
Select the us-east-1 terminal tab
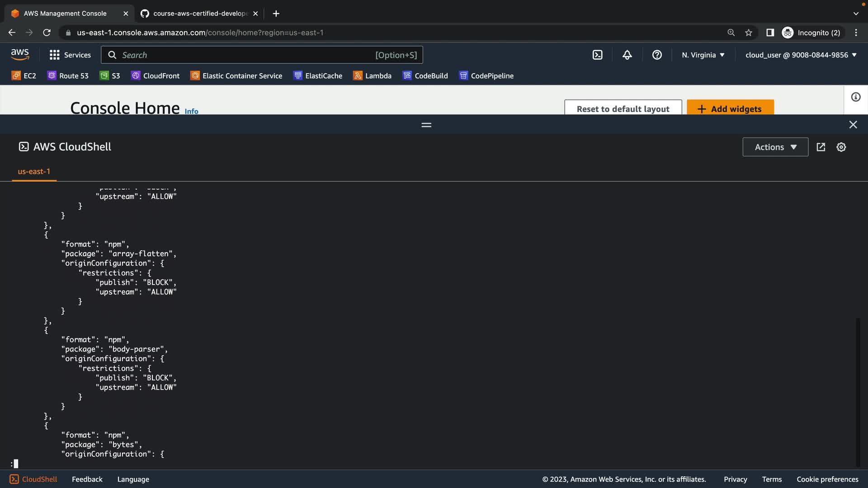pos(34,172)
